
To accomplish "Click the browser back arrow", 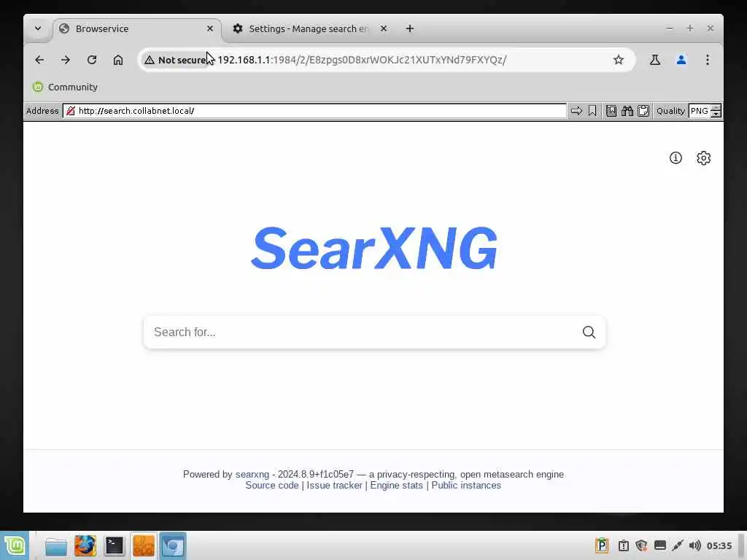I will pyautogui.click(x=39, y=60).
